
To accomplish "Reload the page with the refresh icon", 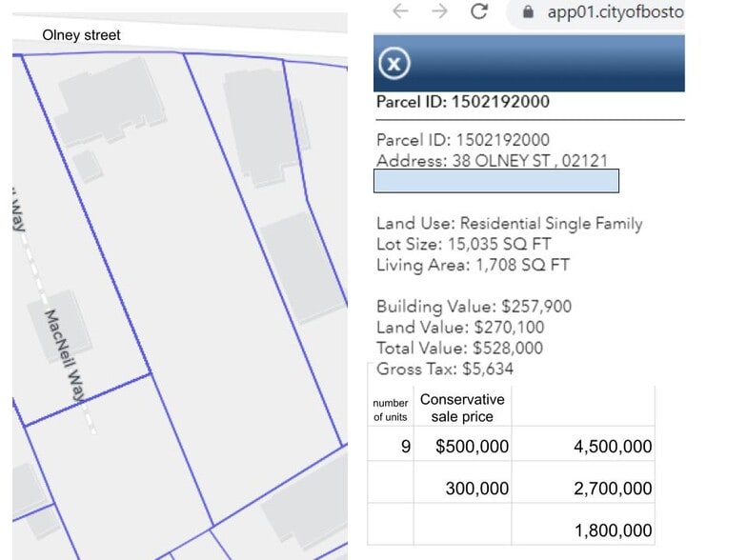I will [x=479, y=12].
